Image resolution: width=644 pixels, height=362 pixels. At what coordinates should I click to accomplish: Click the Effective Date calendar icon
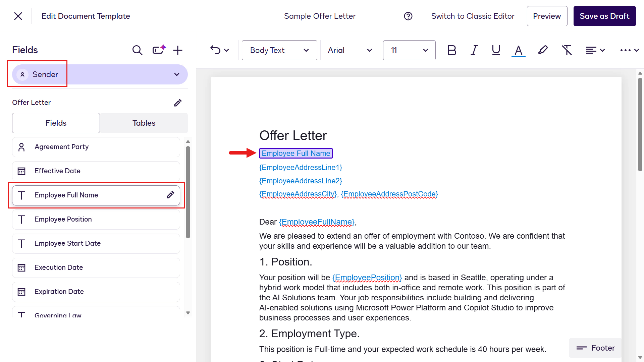(21, 171)
